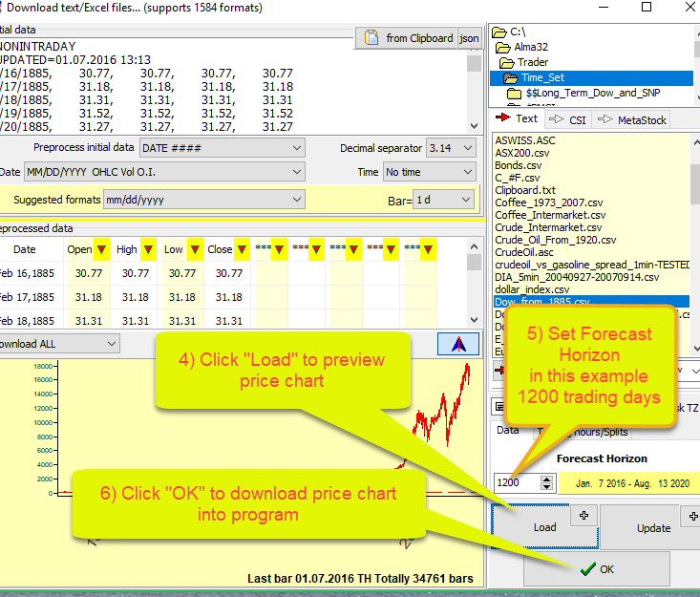Click the from Clipboard paste icon button

click(408, 38)
